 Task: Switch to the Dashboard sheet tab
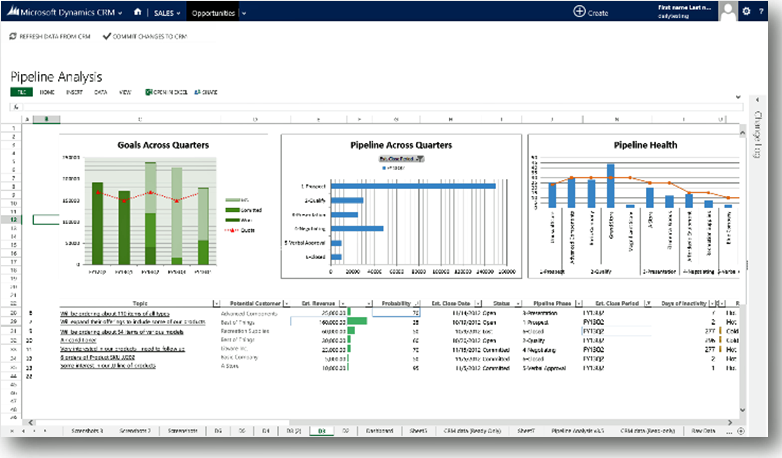[379, 429]
